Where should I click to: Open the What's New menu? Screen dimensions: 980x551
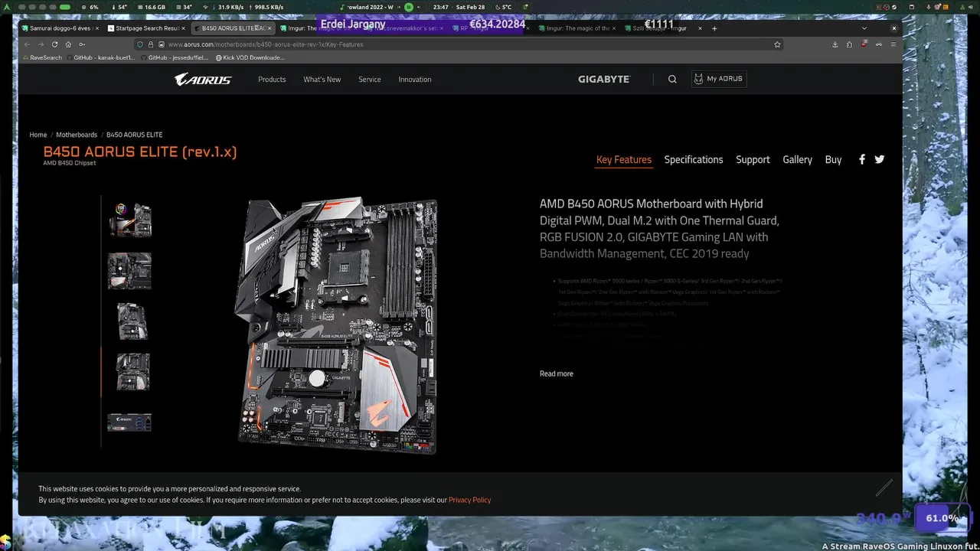coord(322,80)
